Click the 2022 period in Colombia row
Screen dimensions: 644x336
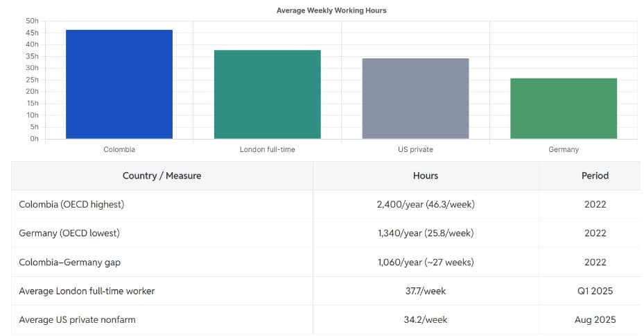click(x=595, y=204)
